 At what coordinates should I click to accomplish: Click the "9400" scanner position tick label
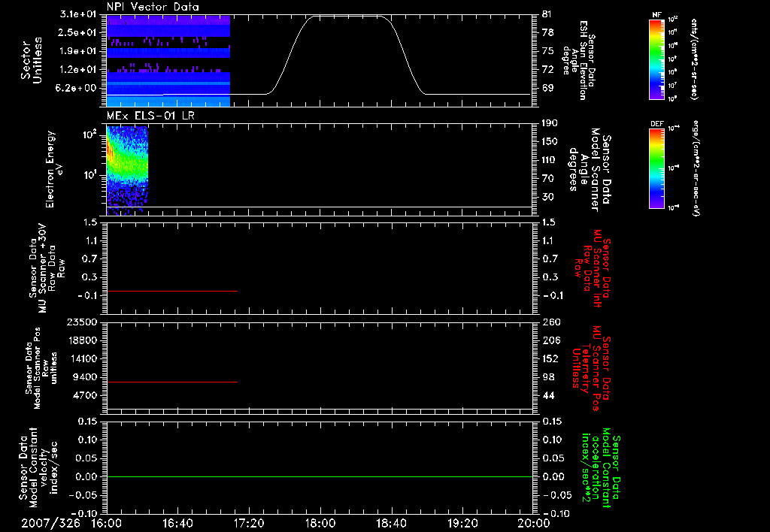pyautogui.click(x=84, y=377)
